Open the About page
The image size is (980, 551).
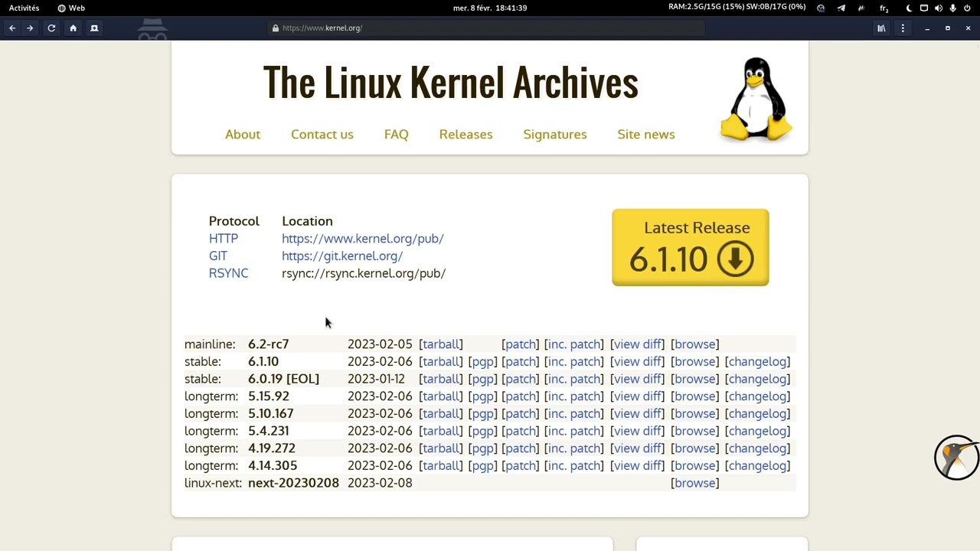pyautogui.click(x=243, y=135)
